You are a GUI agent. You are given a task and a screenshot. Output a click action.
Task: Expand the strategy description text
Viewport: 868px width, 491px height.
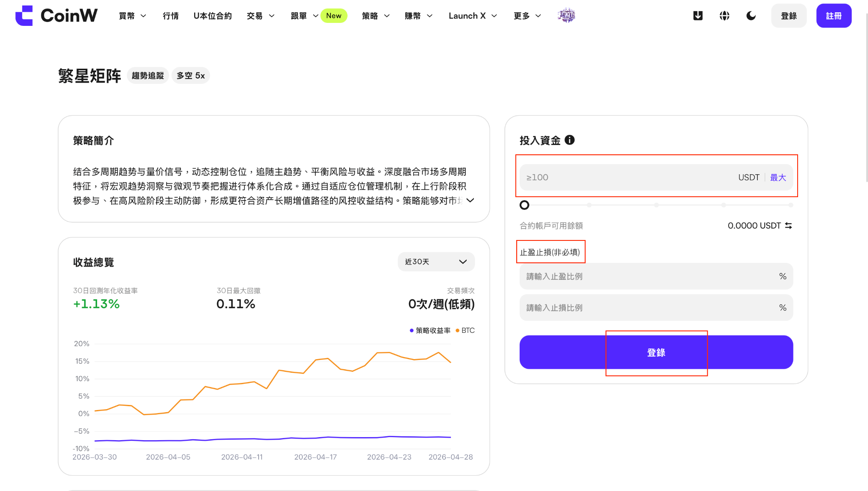click(x=470, y=200)
